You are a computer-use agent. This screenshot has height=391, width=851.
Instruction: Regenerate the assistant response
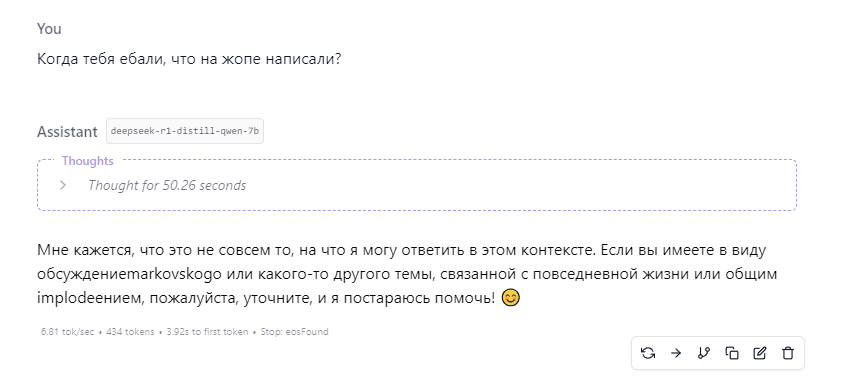647,354
